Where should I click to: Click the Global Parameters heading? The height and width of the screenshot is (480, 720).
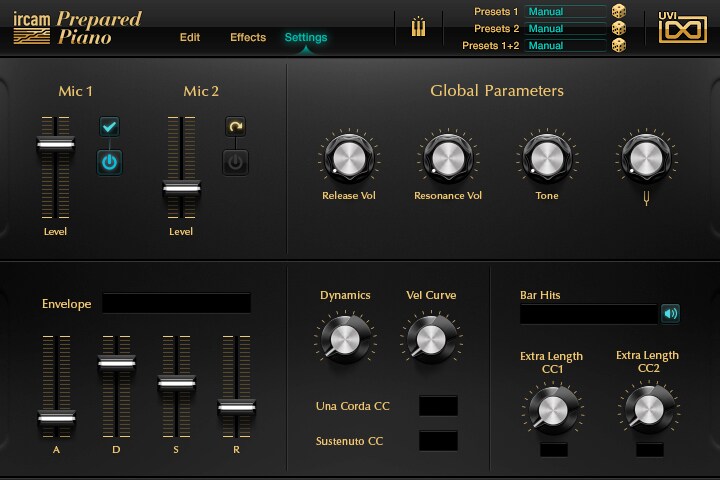[x=497, y=90]
